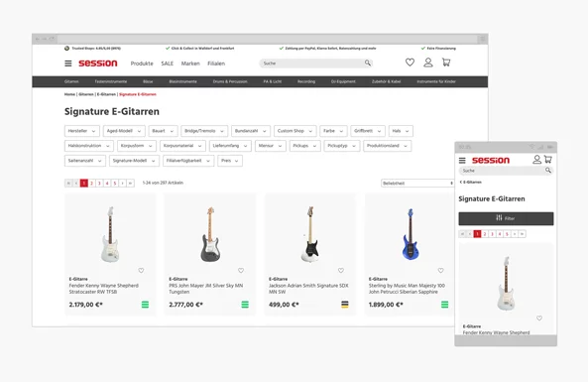Screen dimensions: 588x382
Task: Select Drums & Percussion category
Action: pyautogui.click(x=230, y=81)
